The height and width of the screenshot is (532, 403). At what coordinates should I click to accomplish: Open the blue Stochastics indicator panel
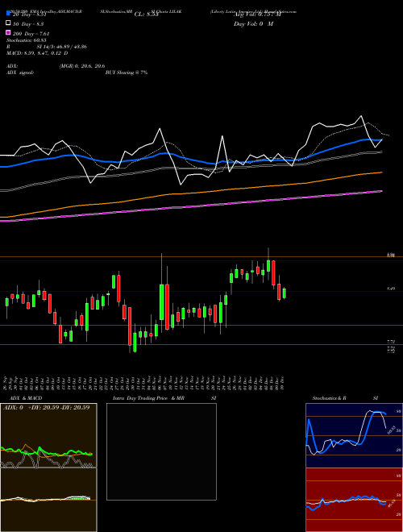(354, 435)
